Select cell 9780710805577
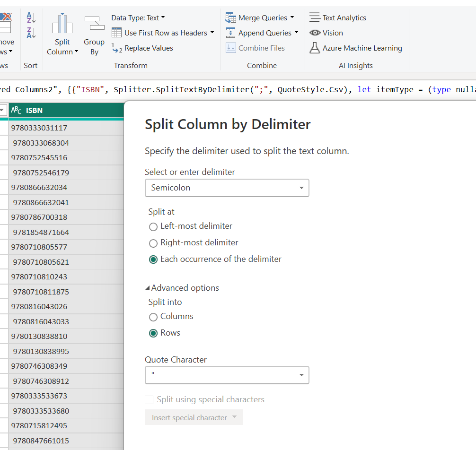The width and height of the screenshot is (476, 450). tap(66, 247)
